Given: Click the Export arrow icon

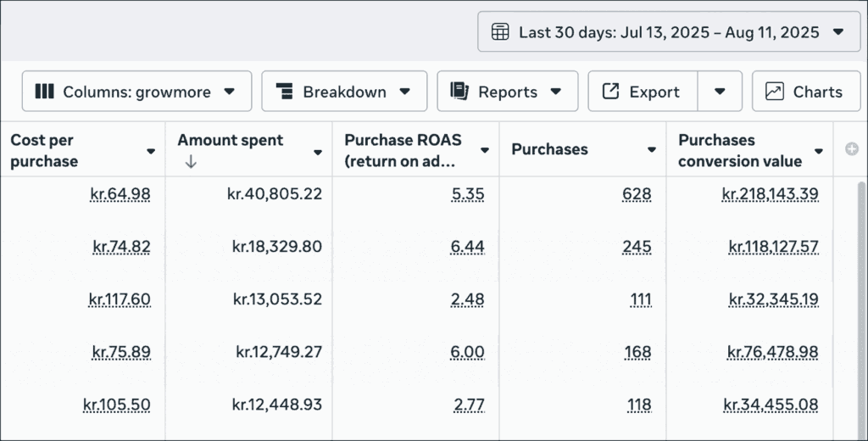Looking at the screenshot, I should point(610,92).
